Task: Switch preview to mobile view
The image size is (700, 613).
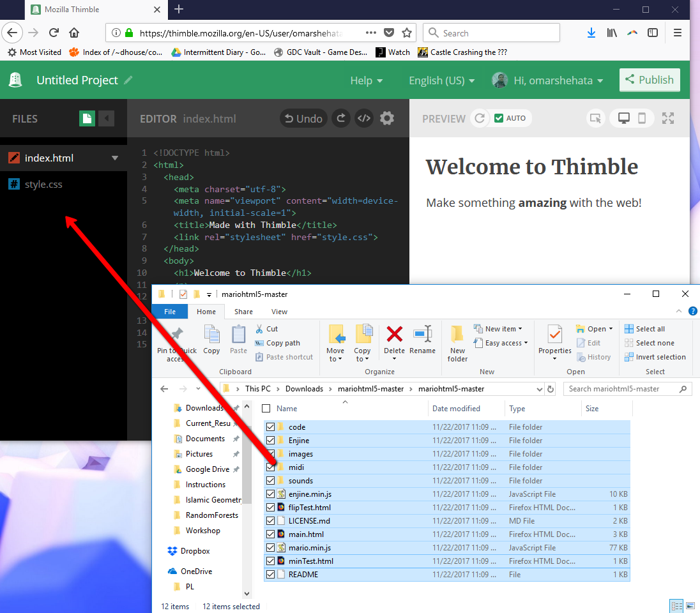Action: point(641,118)
